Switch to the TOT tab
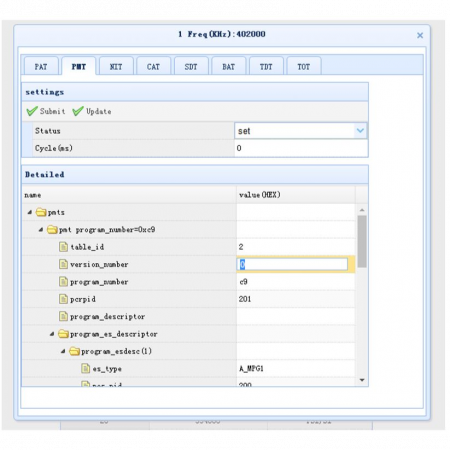 point(304,66)
